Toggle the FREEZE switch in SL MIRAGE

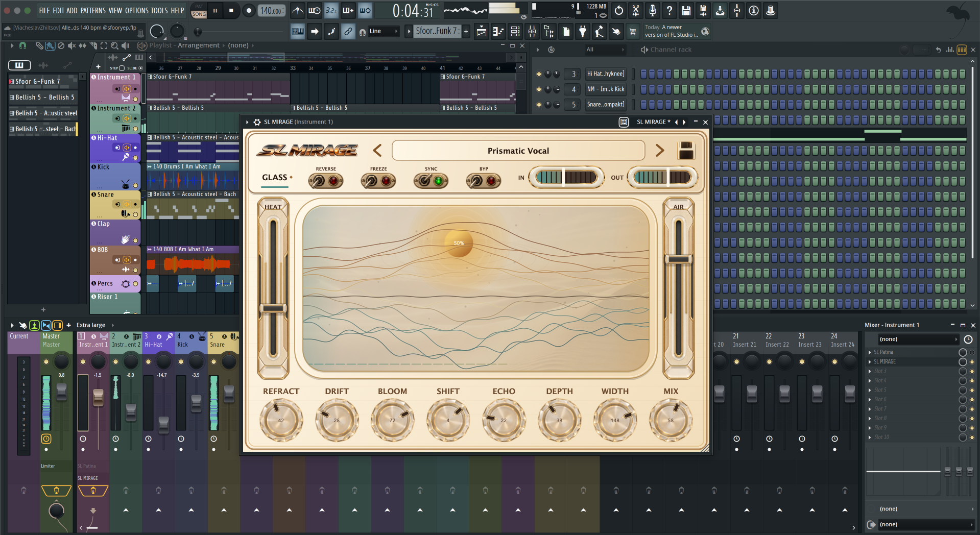point(378,181)
